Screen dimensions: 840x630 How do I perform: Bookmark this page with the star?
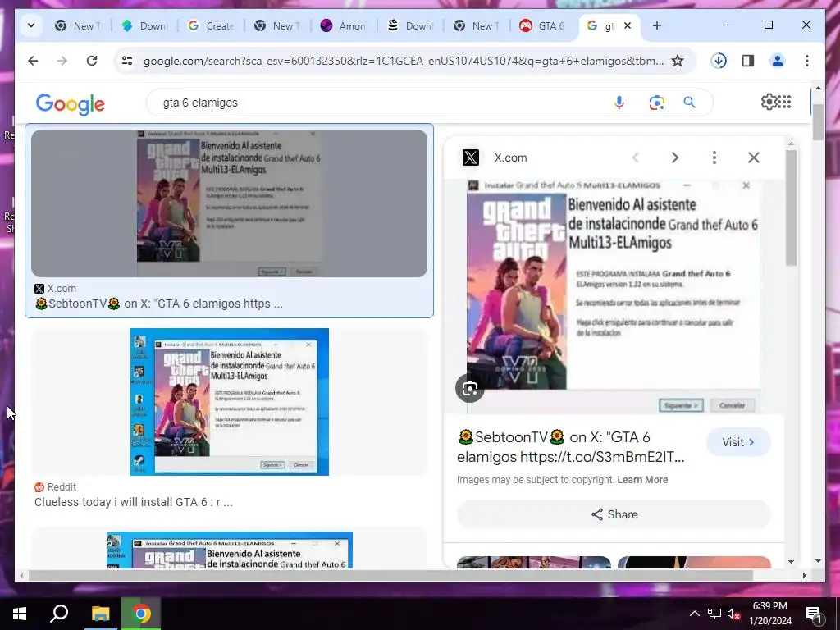[x=678, y=61]
